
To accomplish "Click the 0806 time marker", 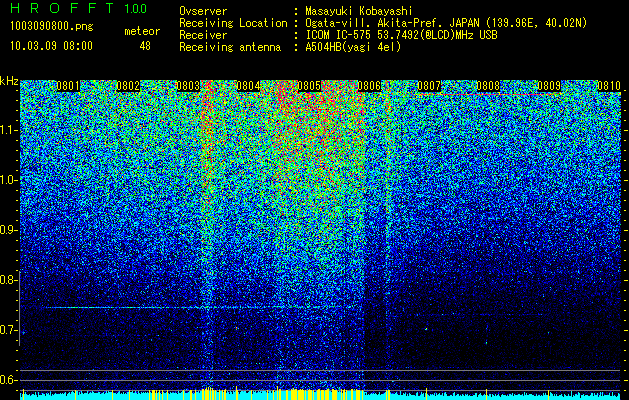I will (x=369, y=86).
